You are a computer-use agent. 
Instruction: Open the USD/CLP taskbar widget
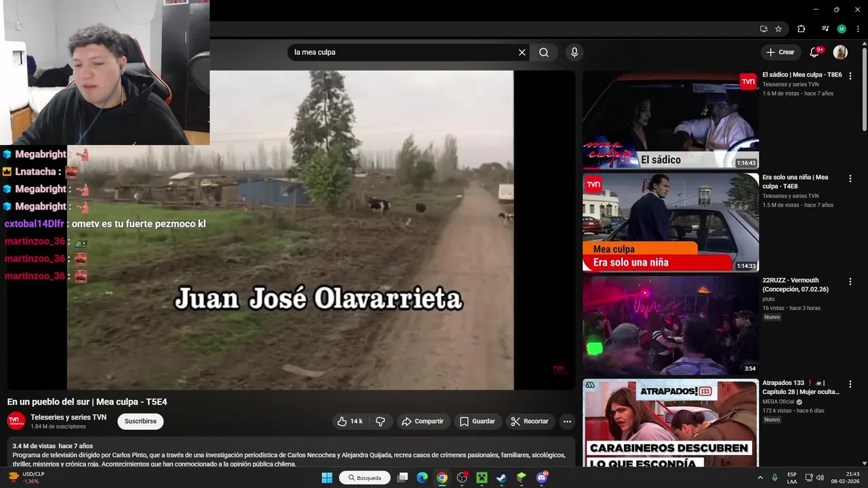pos(27,478)
